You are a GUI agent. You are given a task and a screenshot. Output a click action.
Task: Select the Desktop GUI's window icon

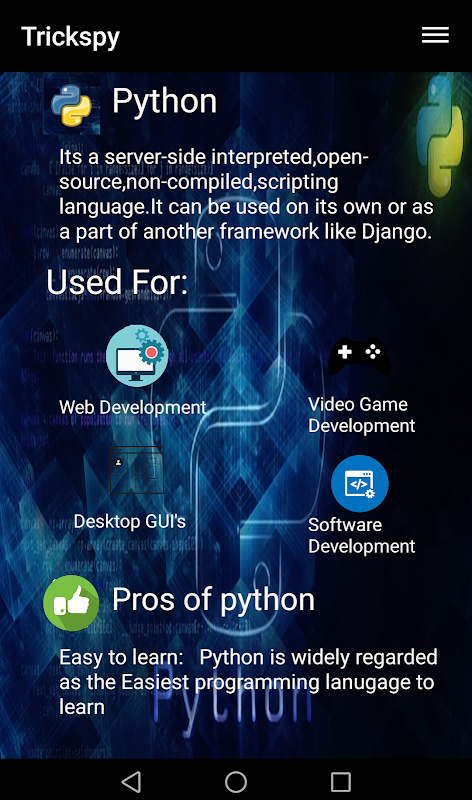click(137, 470)
